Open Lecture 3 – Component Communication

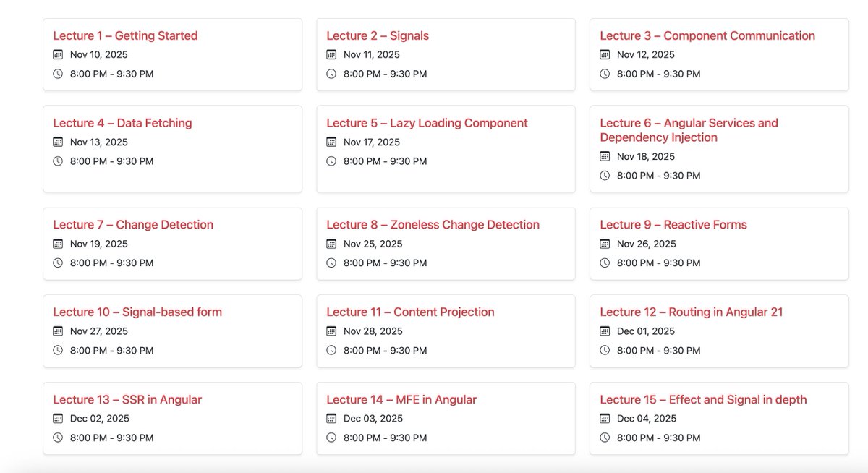point(707,35)
